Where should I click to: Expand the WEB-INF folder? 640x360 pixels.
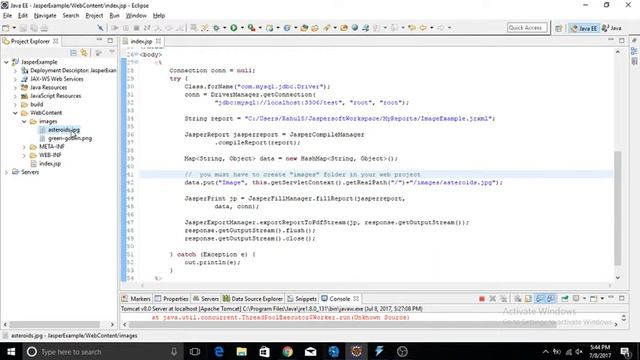(x=24, y=155)
